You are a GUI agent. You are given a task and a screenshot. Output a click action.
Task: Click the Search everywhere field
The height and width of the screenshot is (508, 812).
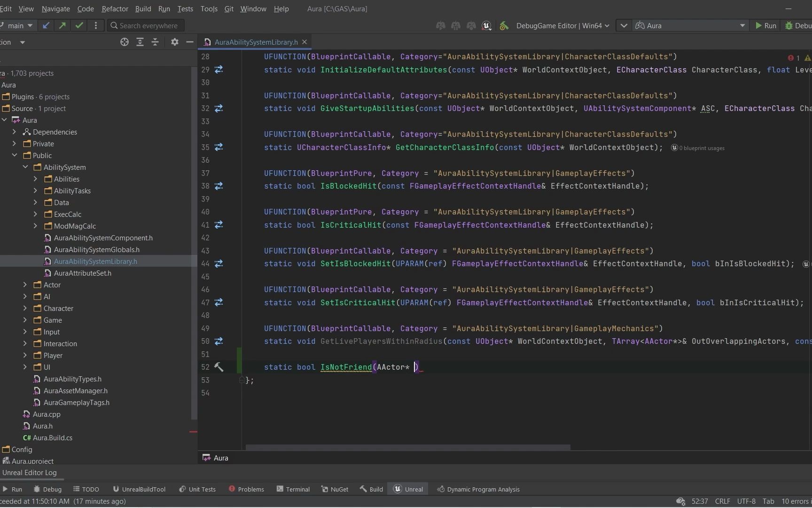146,26
